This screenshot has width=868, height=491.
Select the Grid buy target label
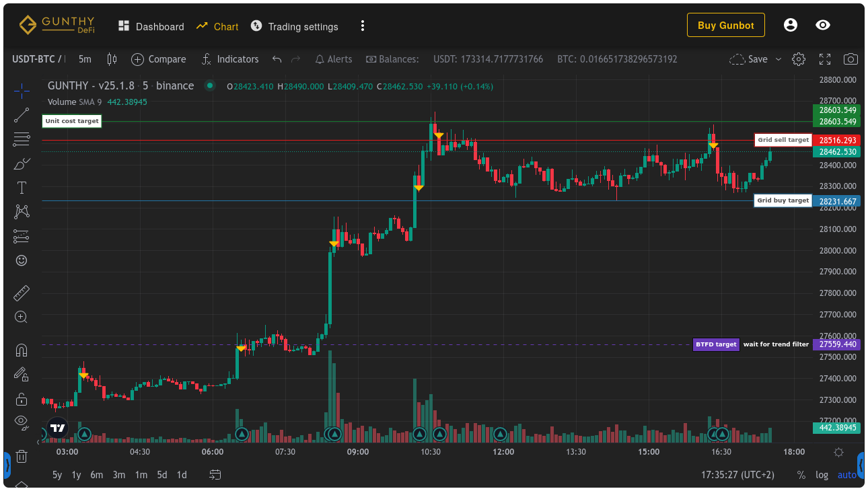click(783, 200)
